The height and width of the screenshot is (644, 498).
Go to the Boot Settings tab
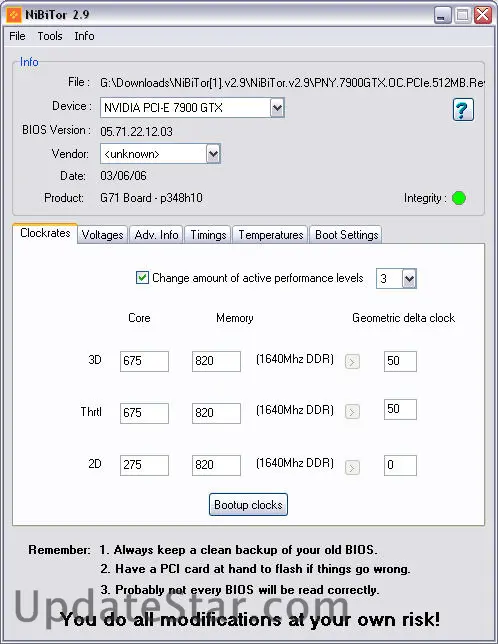point(347,235)
